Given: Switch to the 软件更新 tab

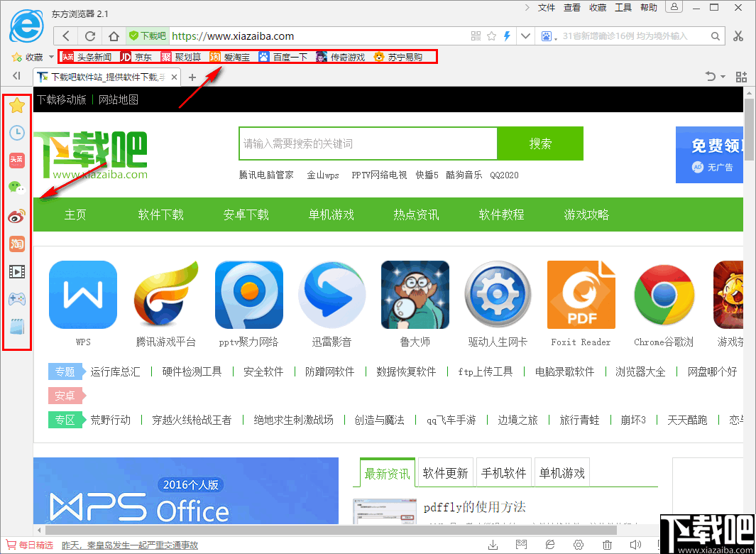Looking at the screenshot, I should (x=445, y=472).
